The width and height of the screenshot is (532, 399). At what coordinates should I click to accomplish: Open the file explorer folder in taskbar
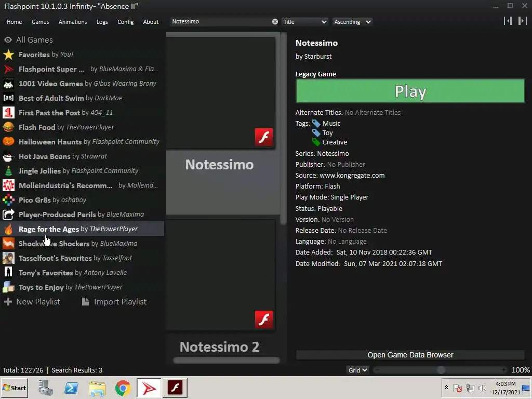point(97,388)
